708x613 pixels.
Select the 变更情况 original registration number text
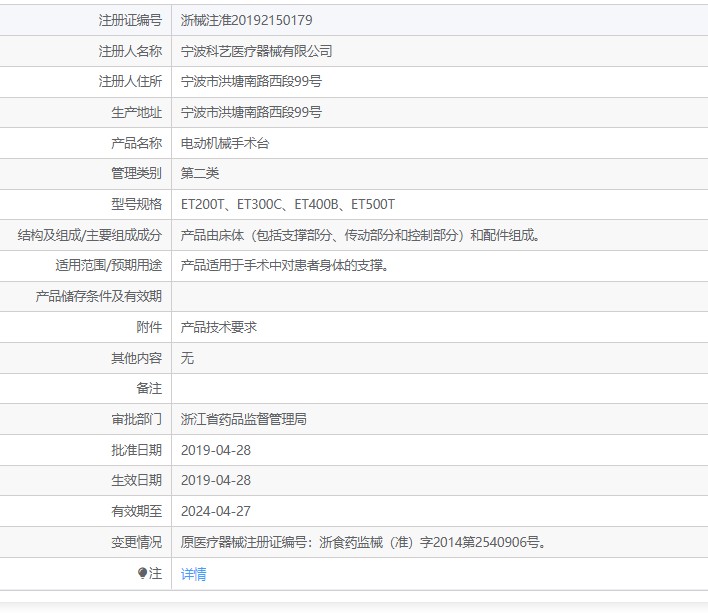(x=364, y=542)
